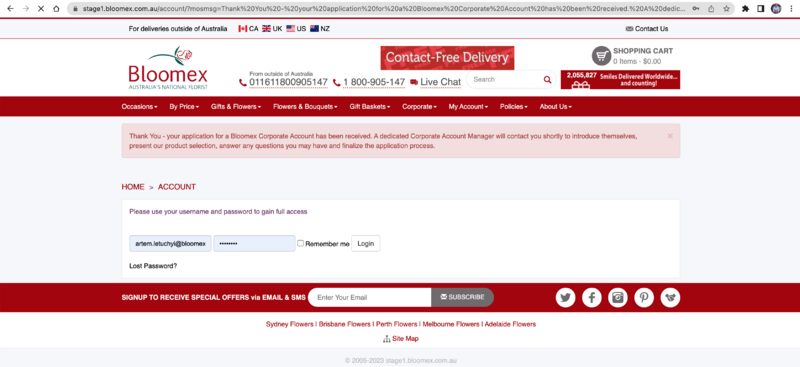Open the Twitter social icon

(565, 298)
